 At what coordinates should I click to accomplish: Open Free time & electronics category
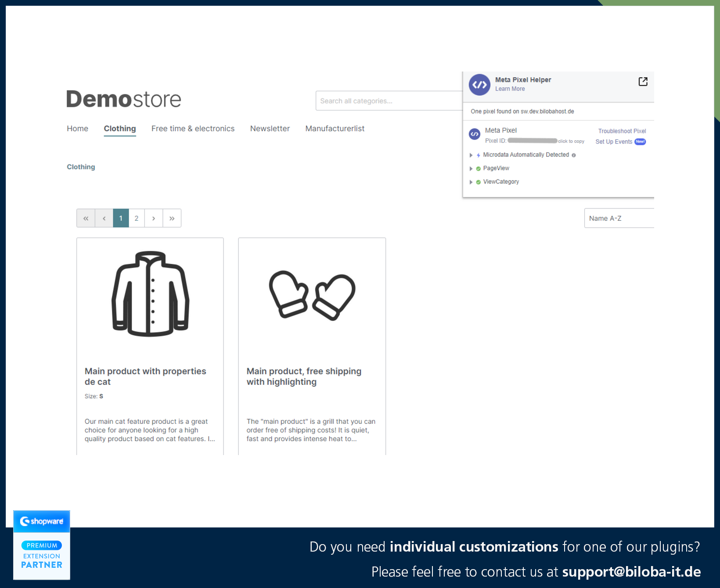pos(193,129)
